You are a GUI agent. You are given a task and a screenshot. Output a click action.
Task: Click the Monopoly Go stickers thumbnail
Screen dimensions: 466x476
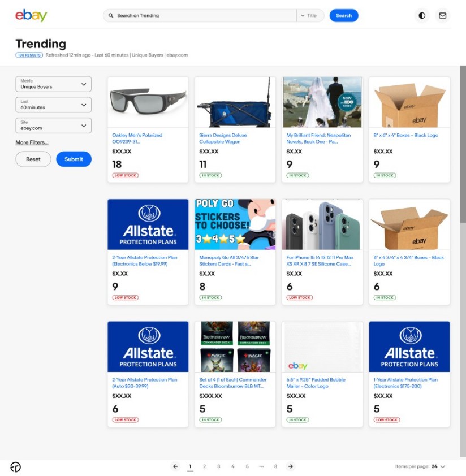235,224
